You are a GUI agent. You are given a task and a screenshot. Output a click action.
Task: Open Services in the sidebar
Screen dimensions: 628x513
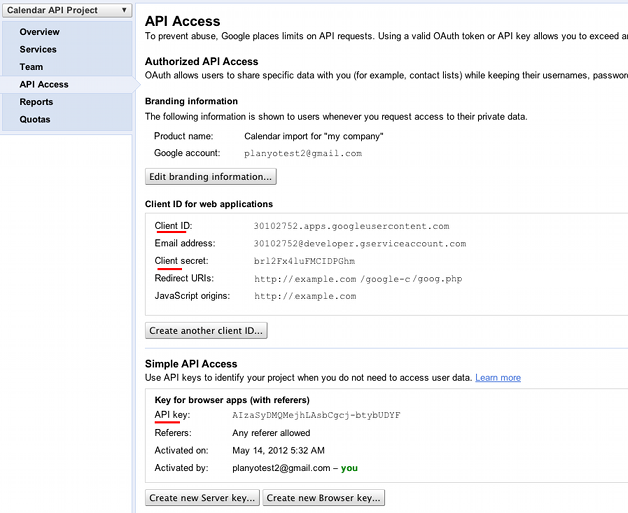(38, 49)
